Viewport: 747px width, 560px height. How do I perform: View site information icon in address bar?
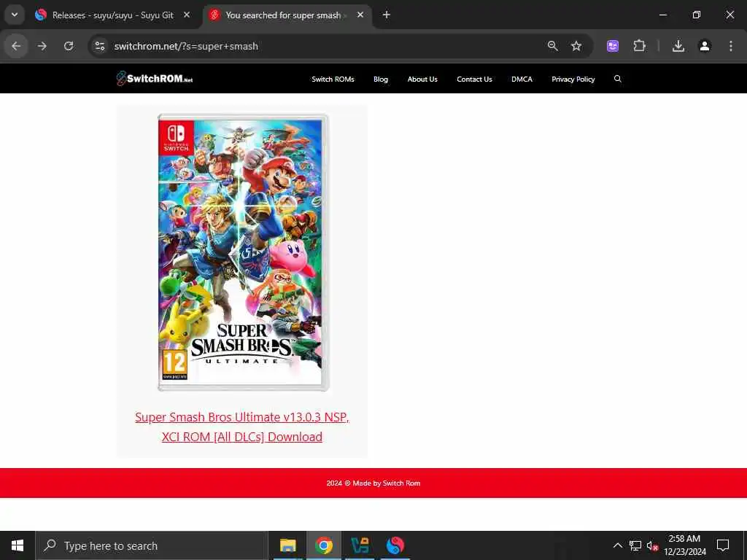pyautogui.click(x=99, y=46)
